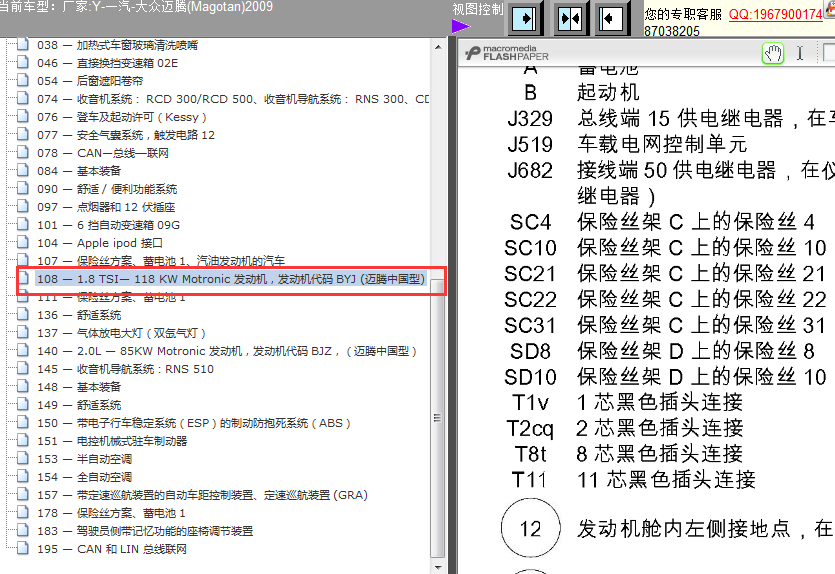Click the tree list scrollbar up arrow
The image size is (835, 574).
click(438, 47)
